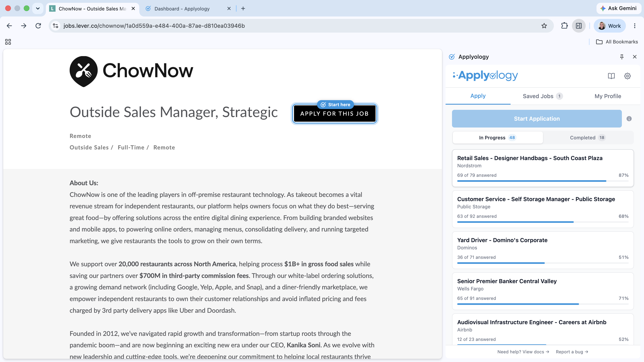Select the Apply tab in Applyology
Viewport: 644px width, 362px height.
click(x=478, y=96)
